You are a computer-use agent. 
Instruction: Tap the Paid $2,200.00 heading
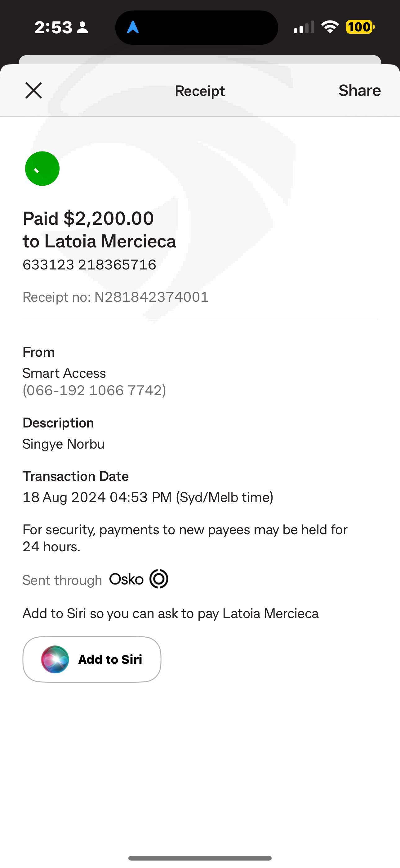click(x=88, y=218)
